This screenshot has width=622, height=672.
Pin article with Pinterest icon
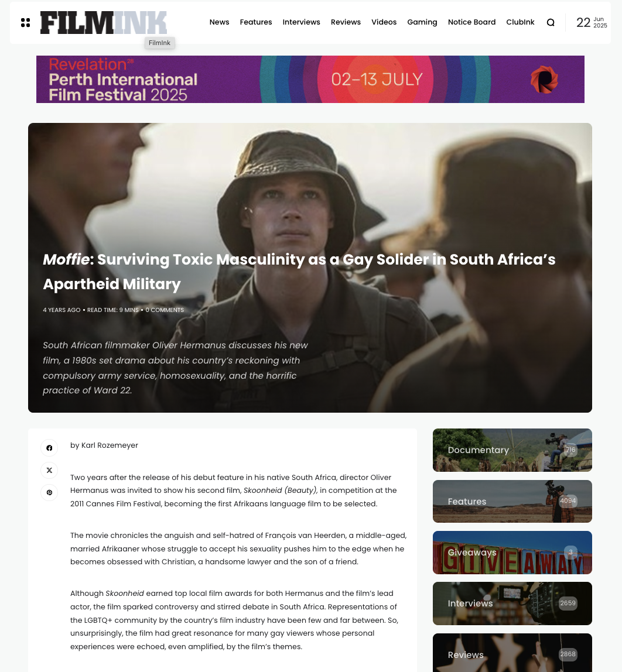(49, 492)
